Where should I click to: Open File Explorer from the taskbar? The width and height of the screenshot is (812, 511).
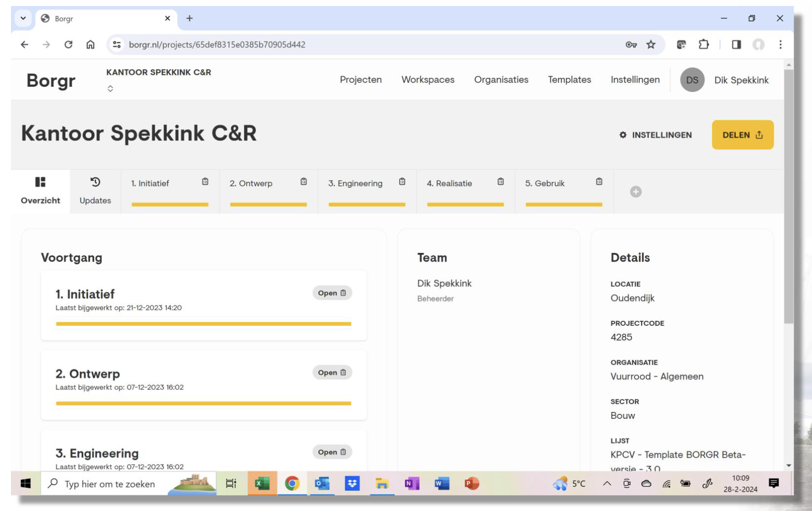click(x=382, y=483)
